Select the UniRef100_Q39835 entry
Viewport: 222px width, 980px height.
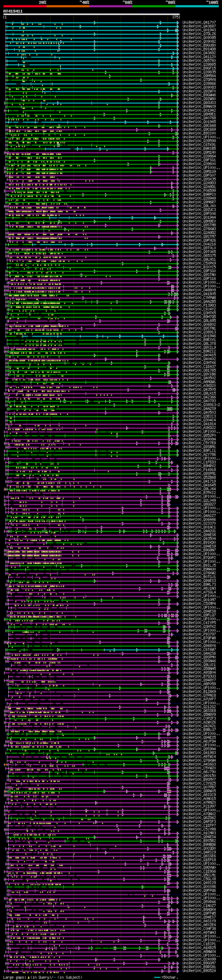(199, 72)
